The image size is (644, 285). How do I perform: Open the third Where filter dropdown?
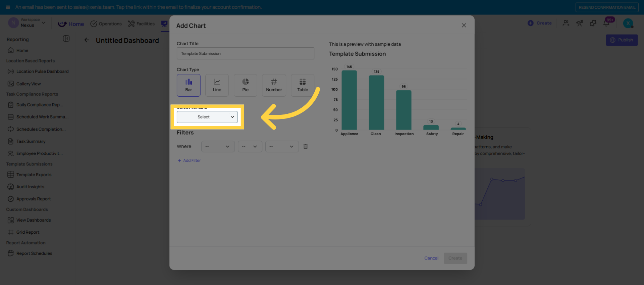pos(282,146)
